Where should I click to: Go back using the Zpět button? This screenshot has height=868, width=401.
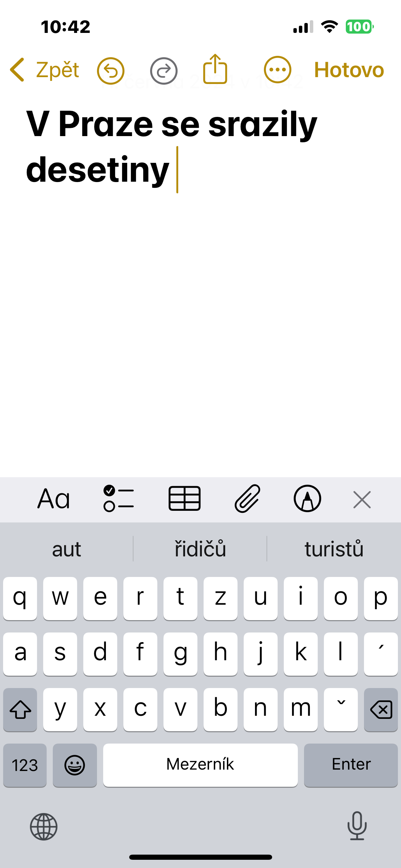[45, 70]
